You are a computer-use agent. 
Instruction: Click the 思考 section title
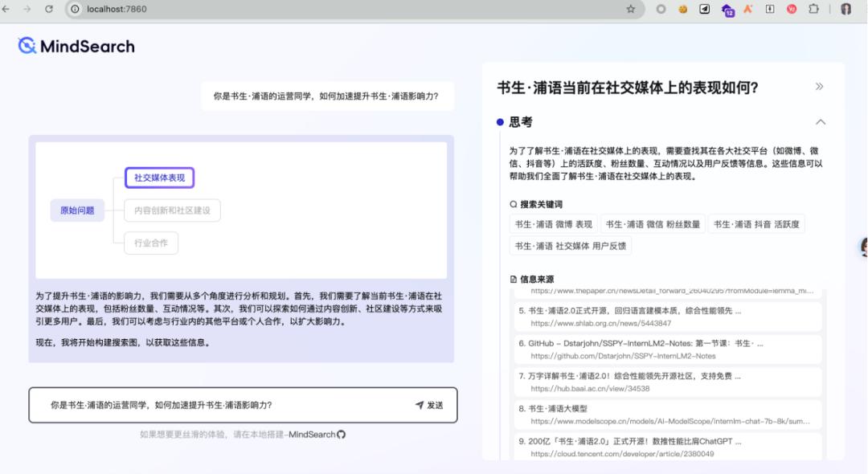[520, 121]
